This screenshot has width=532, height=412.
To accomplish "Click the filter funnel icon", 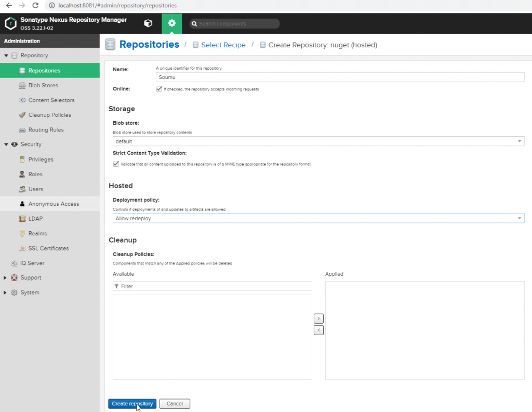I will tap(117, 286).
